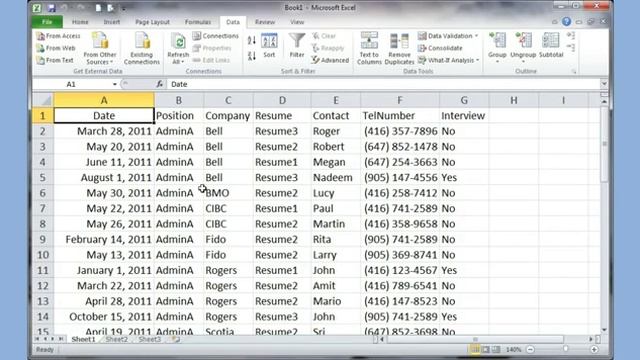Image resolution: width=640 pixels, height=360 pixels.
Task: Customize Quick Access Toolbar dropdown
Action: pyautogui.click(x=124, y=8)
